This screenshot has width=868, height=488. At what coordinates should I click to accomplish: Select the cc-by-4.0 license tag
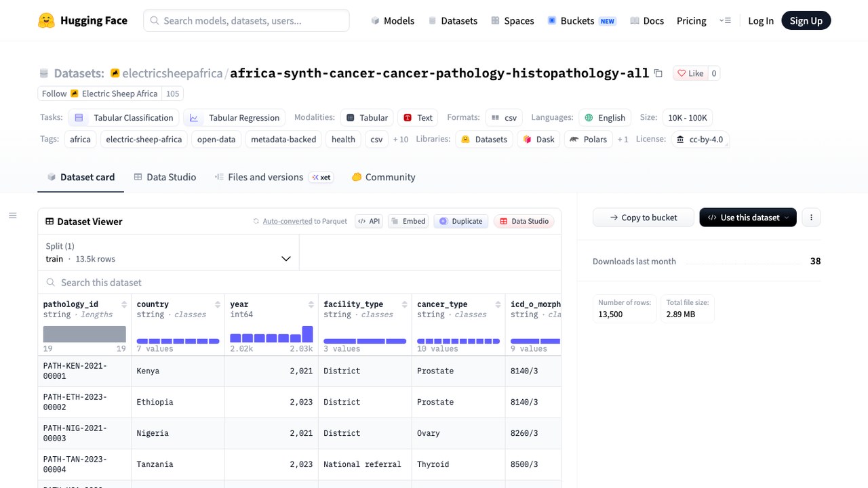pos(700,140)
